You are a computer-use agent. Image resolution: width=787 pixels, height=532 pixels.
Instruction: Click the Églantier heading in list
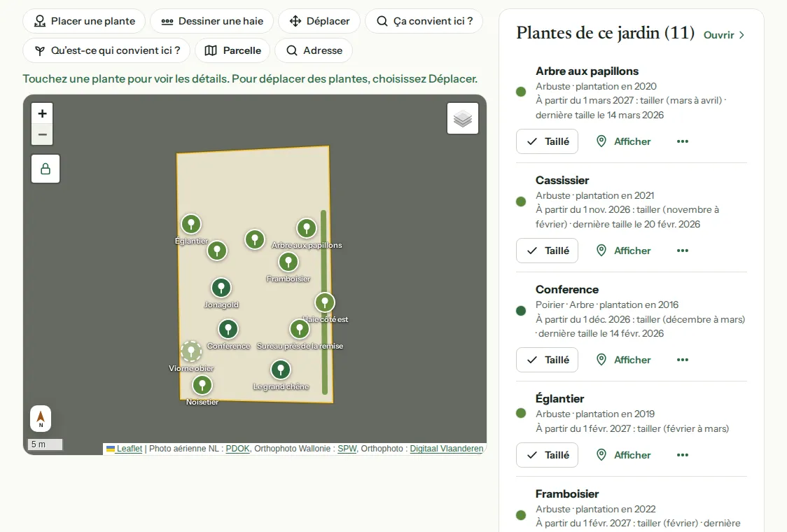tap(559, 399)
